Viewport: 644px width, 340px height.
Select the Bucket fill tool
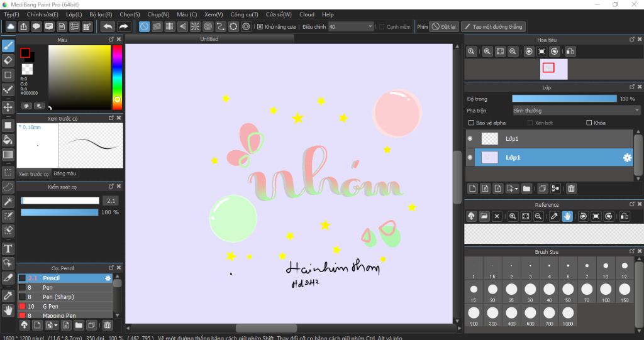click(8, 140)
